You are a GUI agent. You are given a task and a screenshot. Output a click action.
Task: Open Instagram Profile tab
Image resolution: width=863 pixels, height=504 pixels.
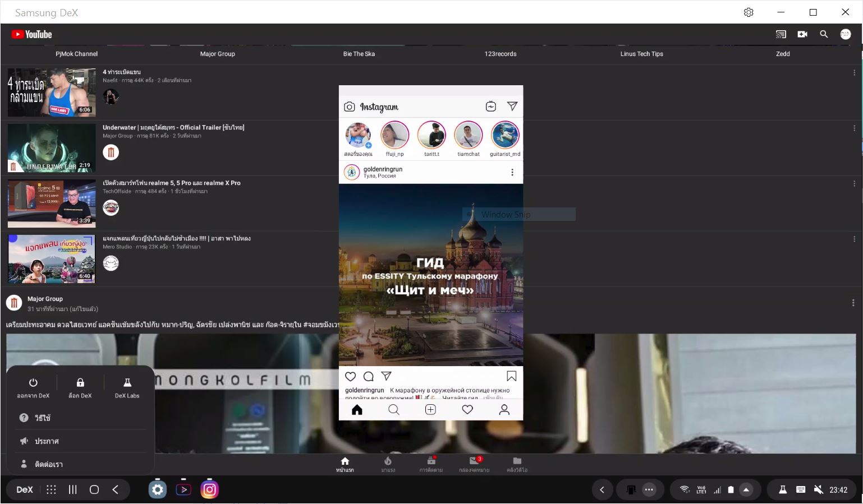pos(504,410)
